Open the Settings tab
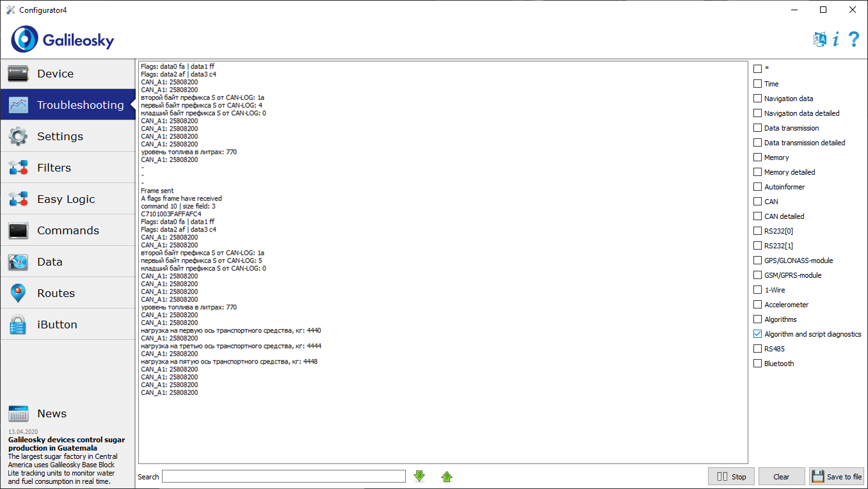 pyautogui.click(x=68, y=136)
